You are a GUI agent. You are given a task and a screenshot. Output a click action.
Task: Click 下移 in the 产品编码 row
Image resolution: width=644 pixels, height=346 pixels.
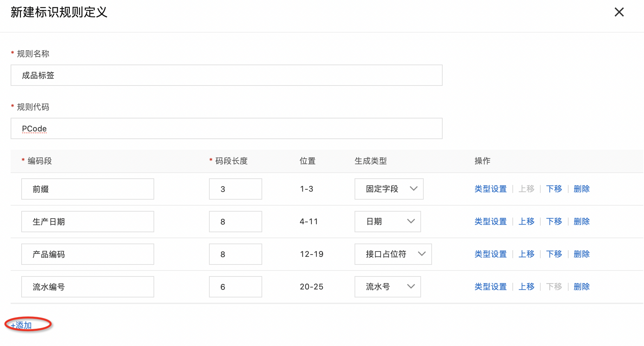(554, 254)
